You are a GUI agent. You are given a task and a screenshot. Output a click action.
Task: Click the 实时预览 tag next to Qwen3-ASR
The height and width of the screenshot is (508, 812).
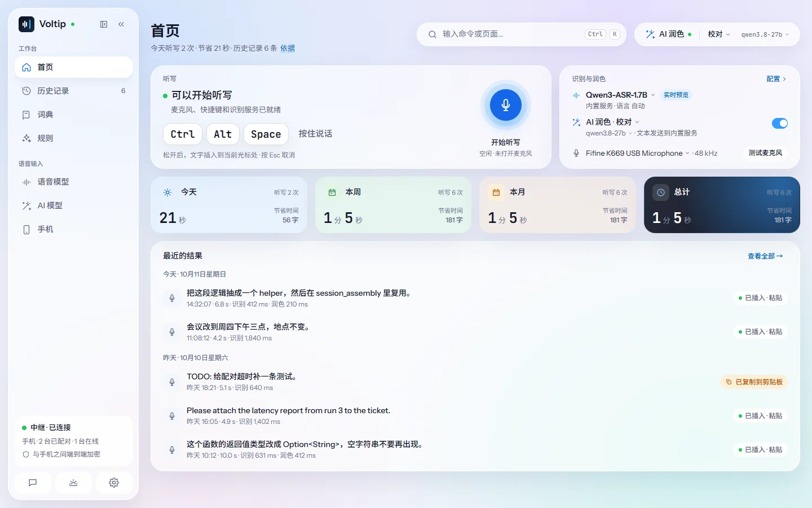tap(676, 95)
